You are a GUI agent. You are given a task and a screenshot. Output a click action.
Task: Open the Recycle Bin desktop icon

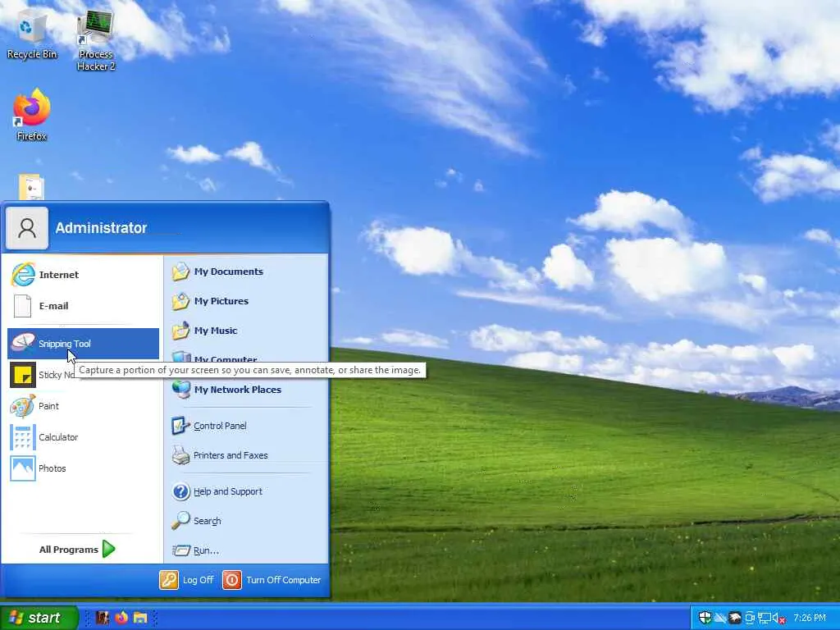(32, 34)
